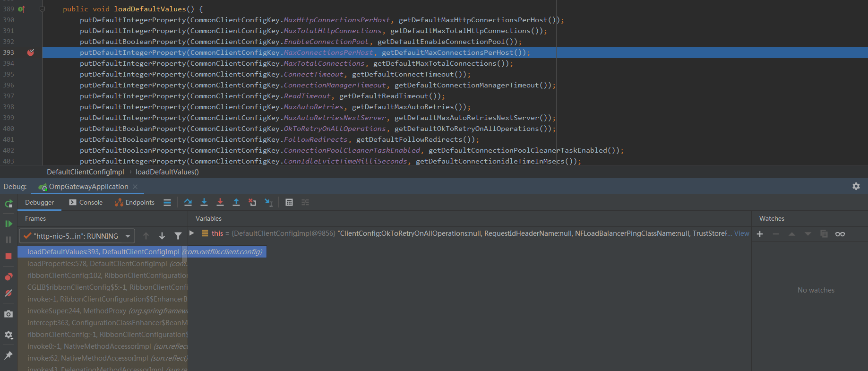868x371 pixels.
Task: Stop the debug session red square
Action: tap(9, 256)
